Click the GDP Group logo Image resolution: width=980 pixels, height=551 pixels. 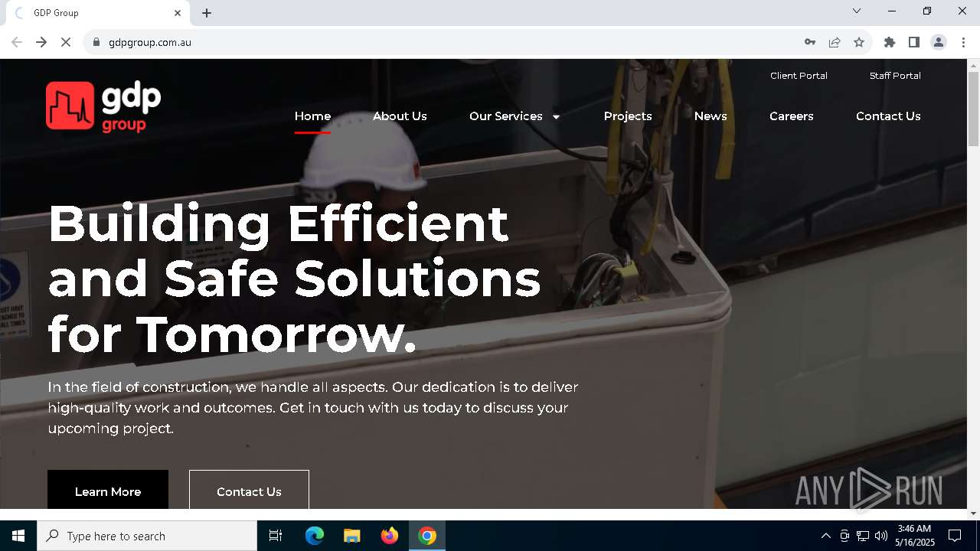coord(103,106)
